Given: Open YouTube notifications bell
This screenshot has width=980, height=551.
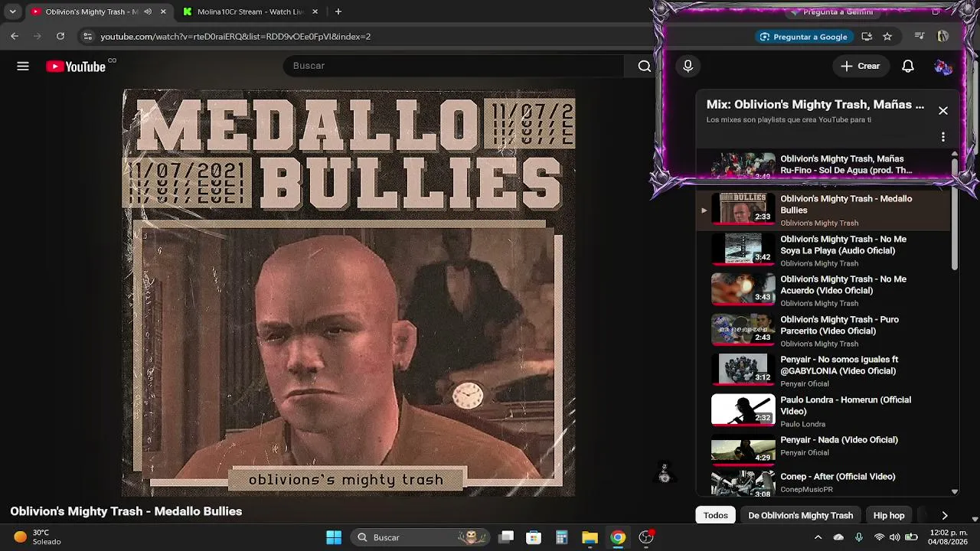Looking at the screenshot, I should pyautogui.click(x=907, y=67).
